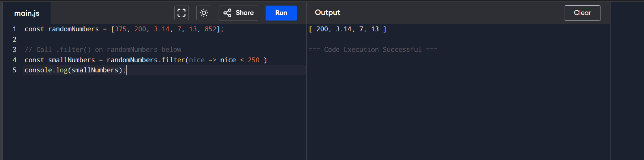
Task: Click the 250 value in filter
Action: click(253, 60)
